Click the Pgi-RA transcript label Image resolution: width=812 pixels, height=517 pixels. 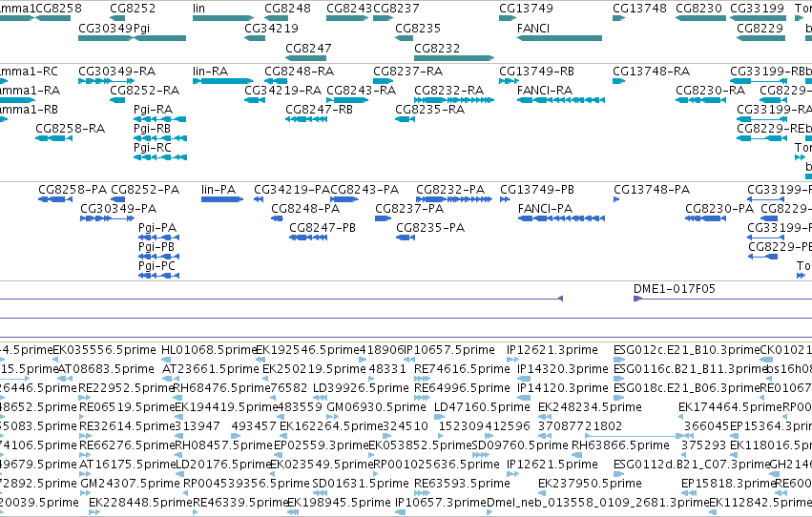pos(153,109)
